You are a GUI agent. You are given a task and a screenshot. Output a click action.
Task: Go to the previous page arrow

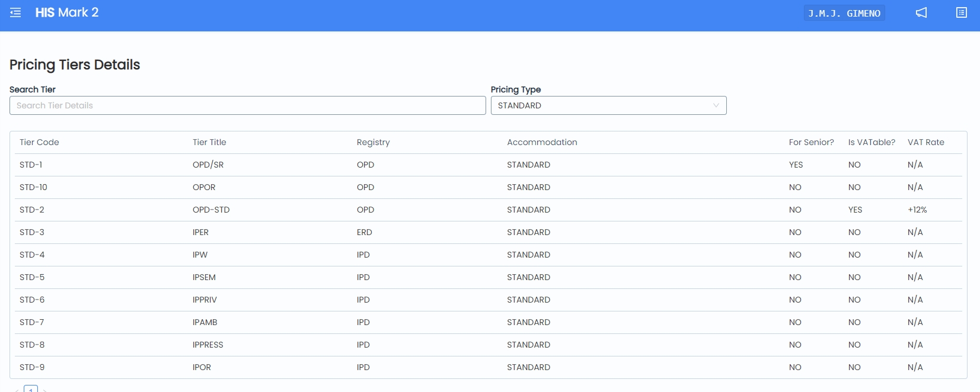click(17, 390)
